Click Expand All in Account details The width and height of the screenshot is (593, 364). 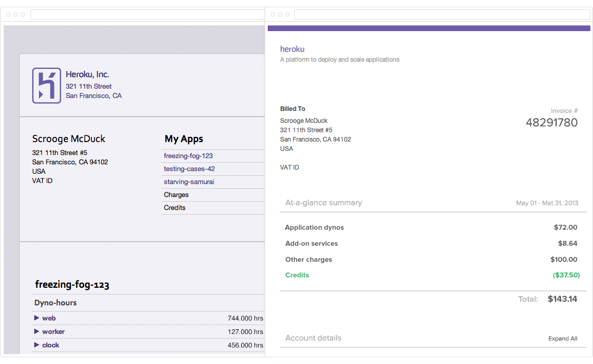tap(562, 339)
